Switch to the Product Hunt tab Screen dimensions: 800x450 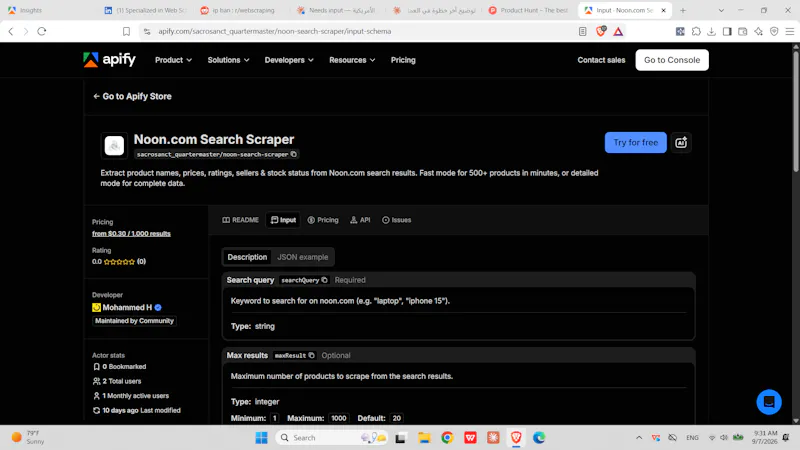531,10
